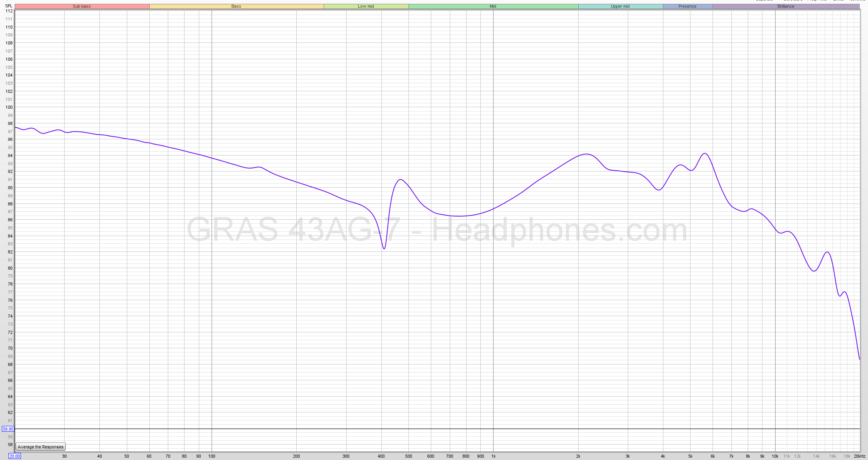Image resolution: width=868 pixels, height=460 pixels.
Task: Select the Brilliance band label
Action: (x=786, y=6)
